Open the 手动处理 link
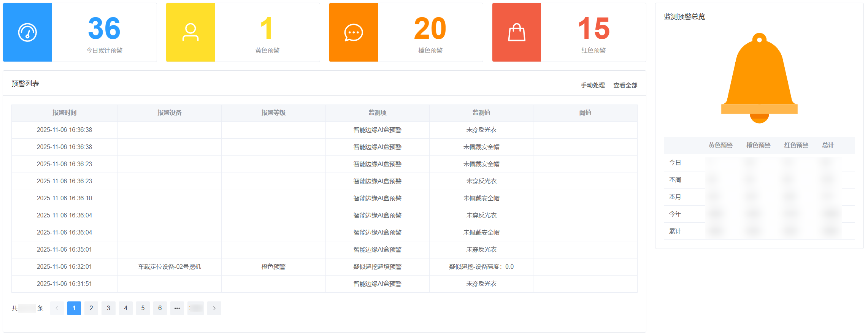Screen dimensions: 868x336 click(x=592, y=86)
